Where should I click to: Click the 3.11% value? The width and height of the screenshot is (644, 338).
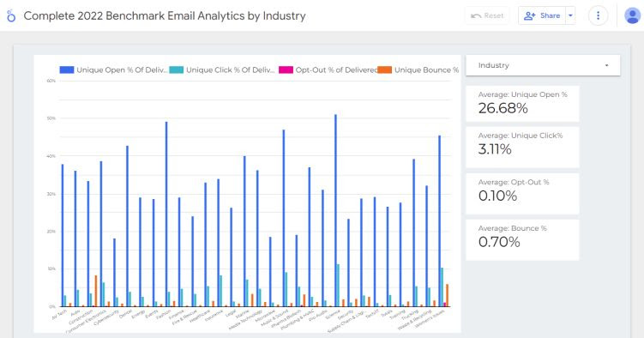click(495, 149)
